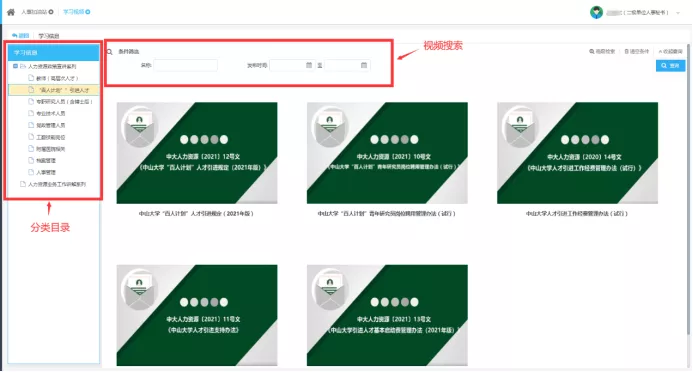The height and width of the screenshot is (372, 693).
Task: Open the start date calendar icon
Action: click(309, 65)
